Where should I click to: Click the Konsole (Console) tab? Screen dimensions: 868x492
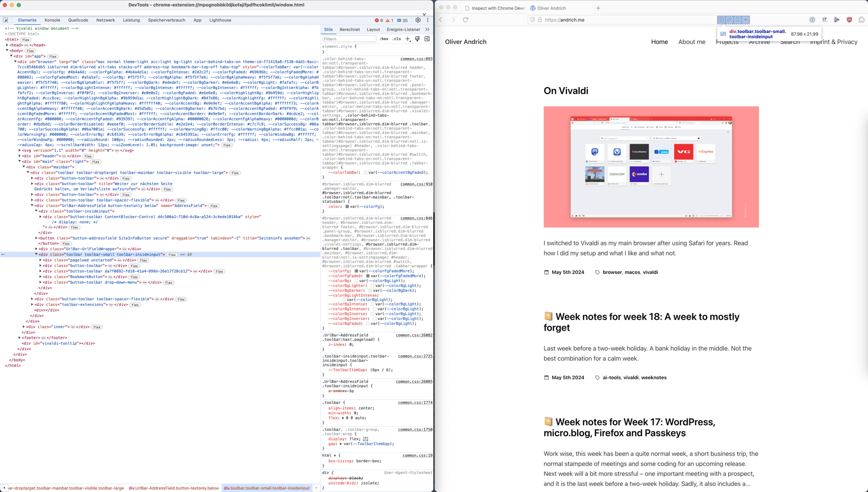tap(52, 20)
